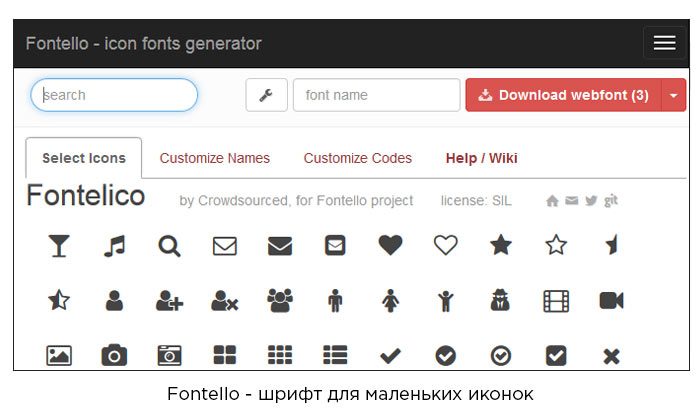Switch to the Select Icons tab
The height and width of the screenshot is (417, 700).
[84, 158]
